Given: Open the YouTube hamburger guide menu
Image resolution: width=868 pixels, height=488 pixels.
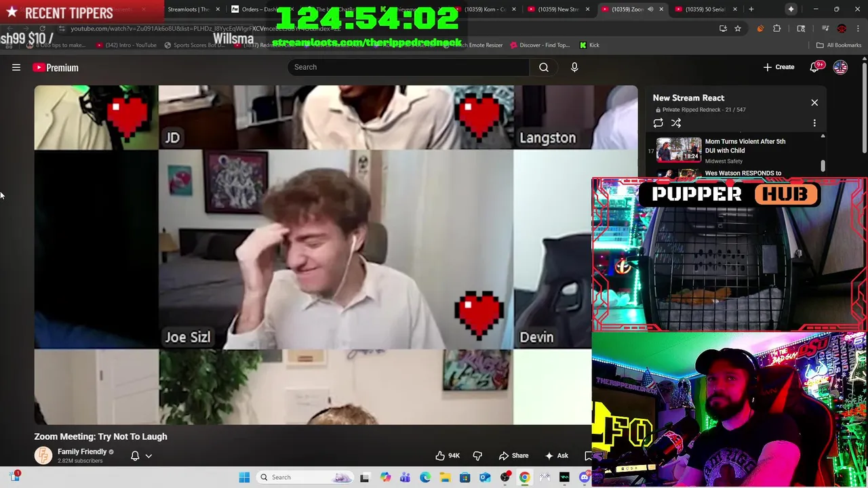Looking at the screenshot, I should point(16,67).
